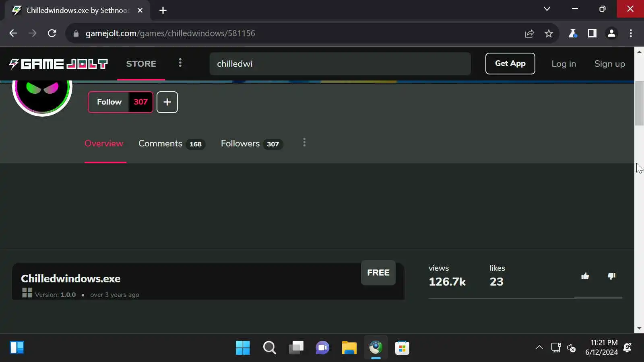Click the Log in link

[563, 64]
